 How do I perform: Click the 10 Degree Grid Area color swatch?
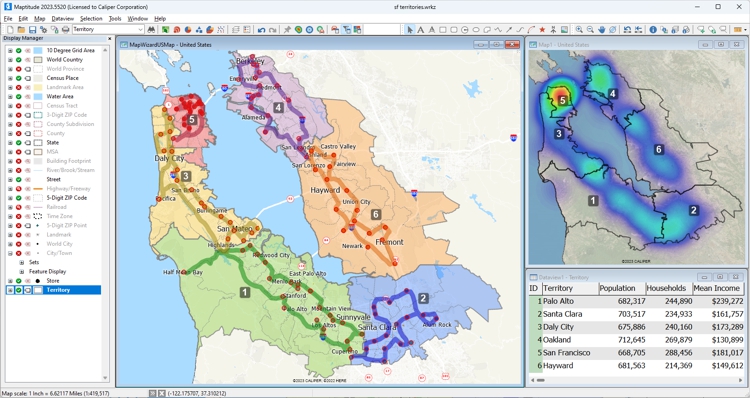[37, 50]
